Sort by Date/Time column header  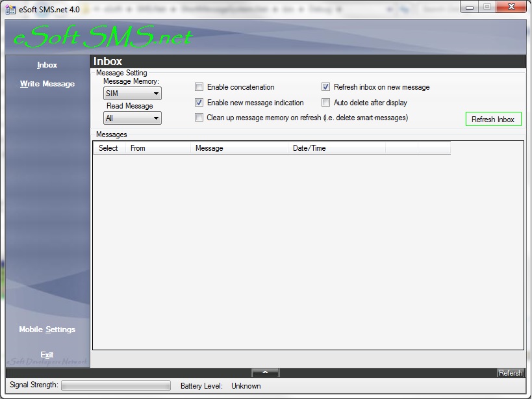coord(336,148)
